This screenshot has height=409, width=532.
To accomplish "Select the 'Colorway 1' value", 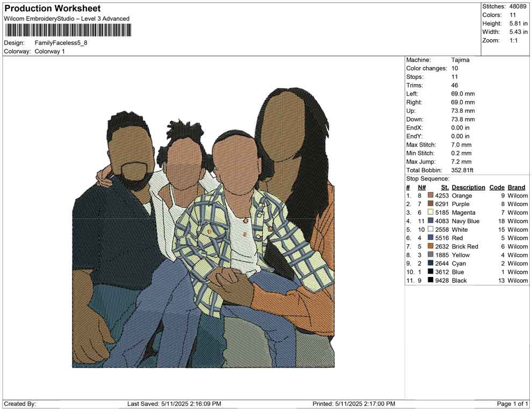I will tap(49, 52).
